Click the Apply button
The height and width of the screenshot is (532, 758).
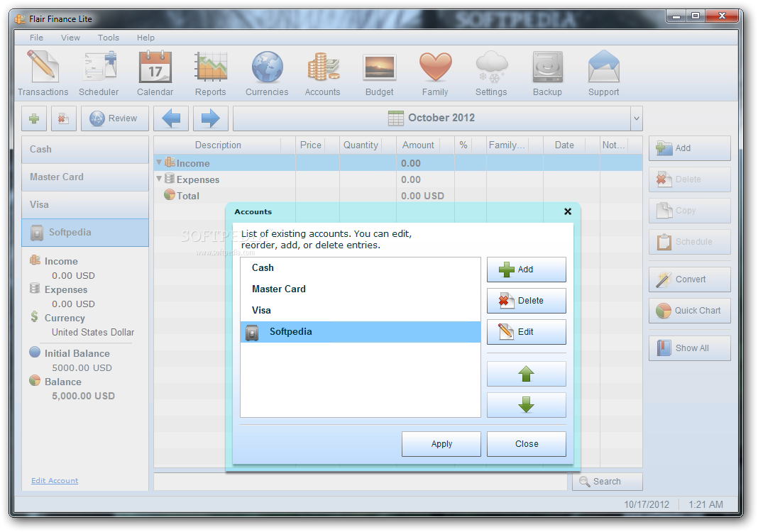[x=441, y=443]
